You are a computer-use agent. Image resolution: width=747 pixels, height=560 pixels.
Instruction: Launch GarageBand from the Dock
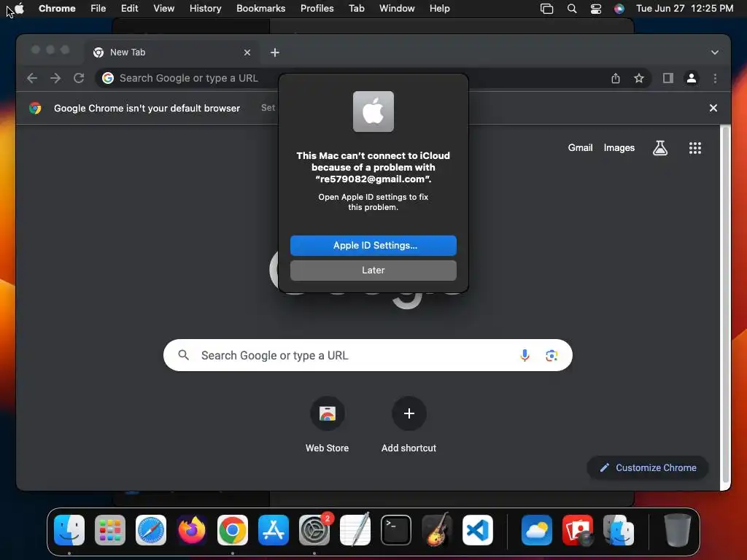pyautogui.click(x=437, y=529)
